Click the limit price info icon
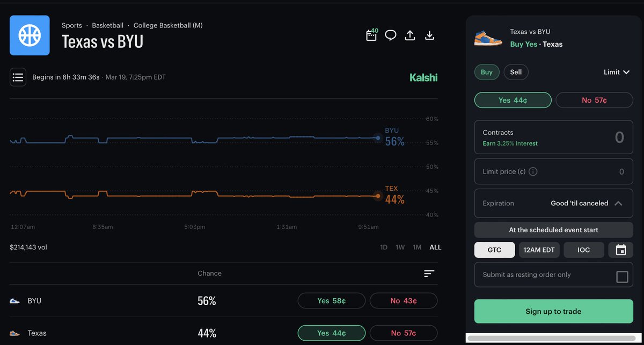644x345 pixels. 533,172
